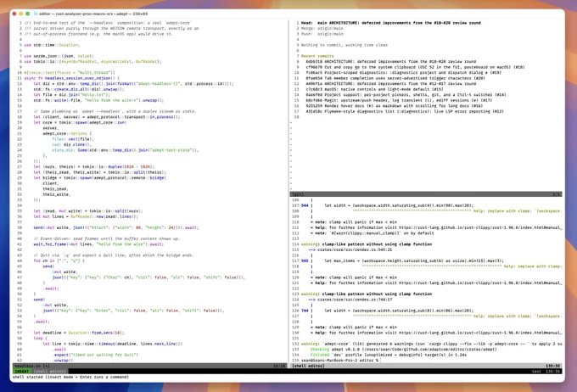Click the 'use serde_json::{json, Value};' line

click(x=59, y=56)
